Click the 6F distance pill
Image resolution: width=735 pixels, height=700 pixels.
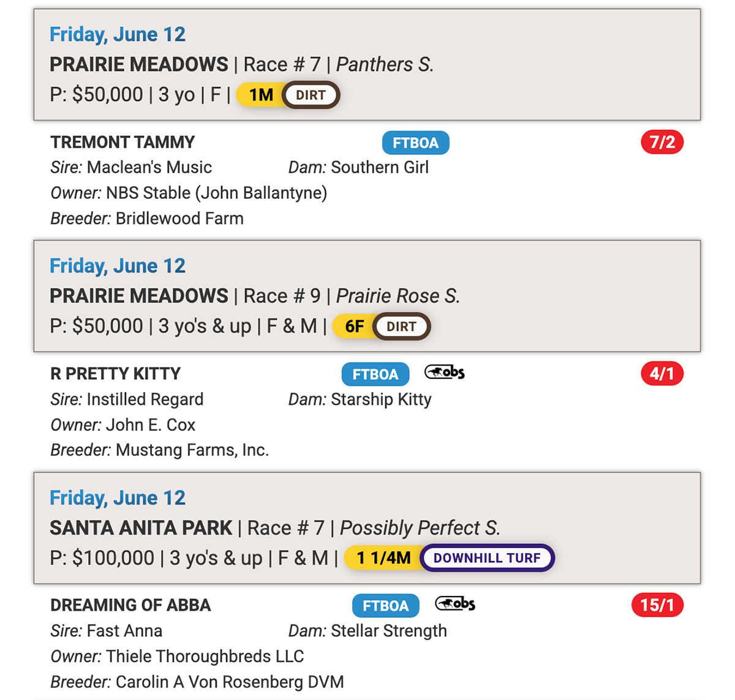pos(353,326)
